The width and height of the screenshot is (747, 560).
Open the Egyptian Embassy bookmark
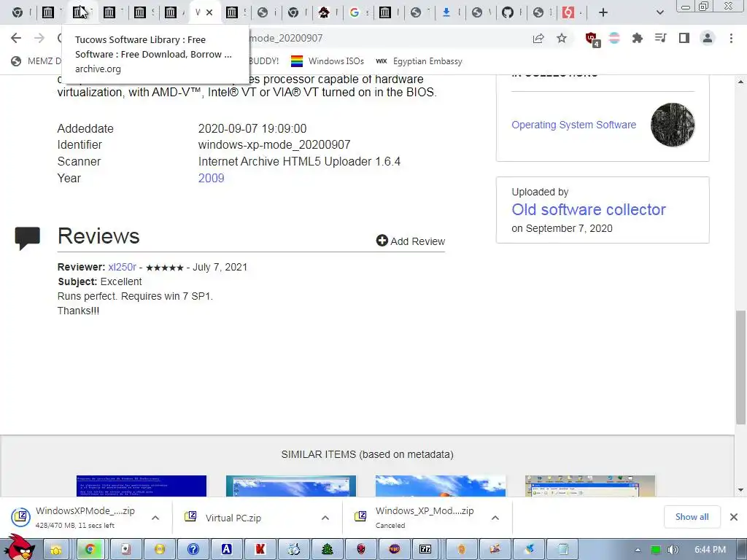(419, 61)
